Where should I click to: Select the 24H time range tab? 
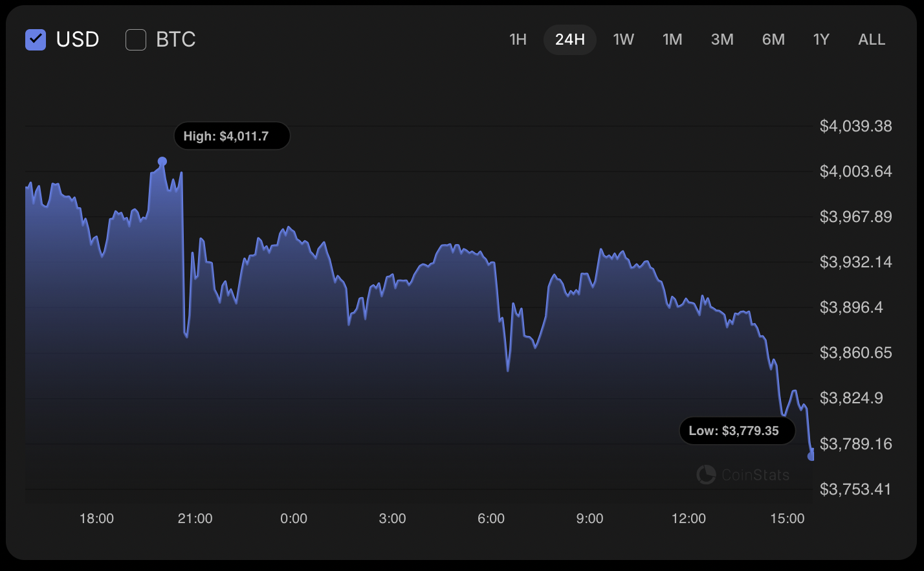tap(569, 39)
